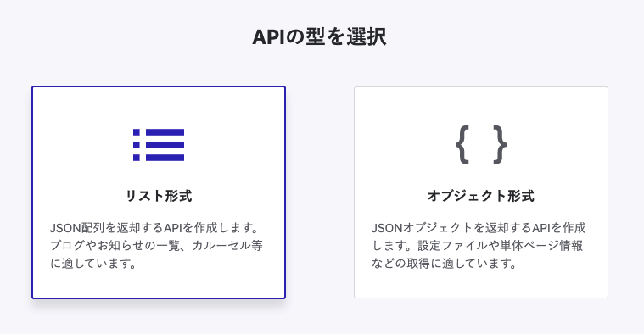Click the APIの型を選択 heading

tap(319, 37)
